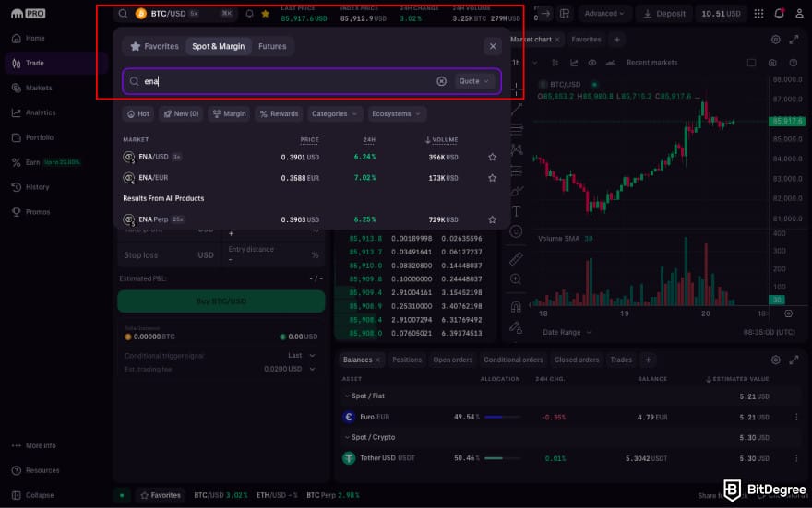Screen dimensions: 812x508
Task: Favorite the ENA Perp market star
Action: tap(492, 219)
